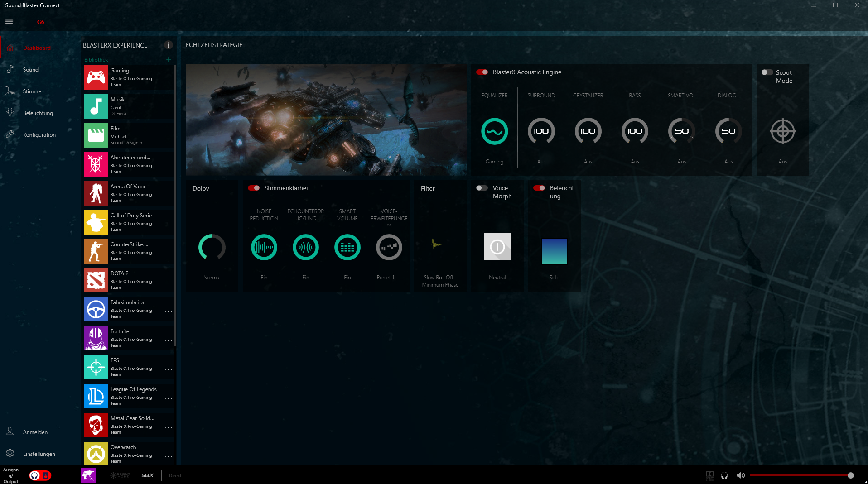Toggle the Stimmenklarheit switch

pos(254,188)
